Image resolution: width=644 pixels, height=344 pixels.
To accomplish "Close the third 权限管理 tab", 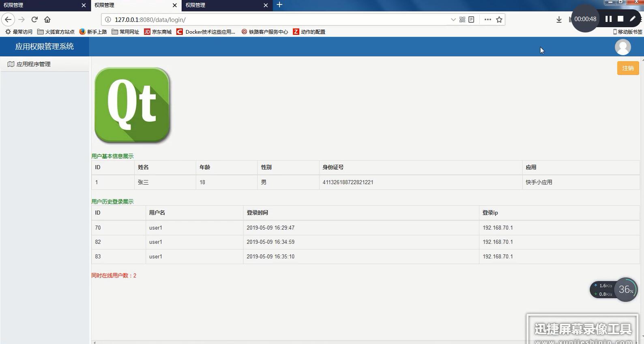I will [x=266, y=5].
